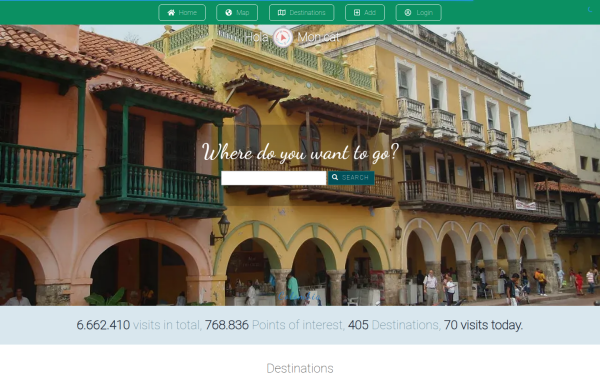Focus the destination search text box
Image resolution: width=600 pixels, height=375 pixels.
click(x=274, y=178)
